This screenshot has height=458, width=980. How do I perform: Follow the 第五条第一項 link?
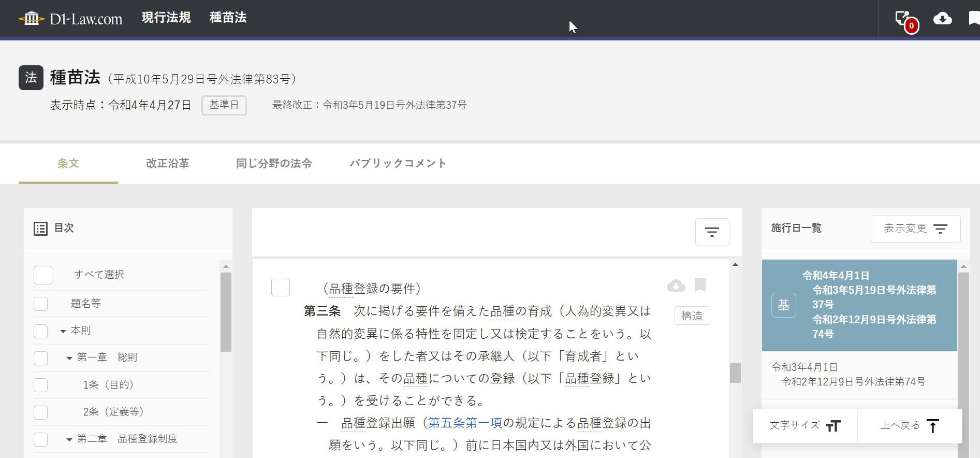465,423
